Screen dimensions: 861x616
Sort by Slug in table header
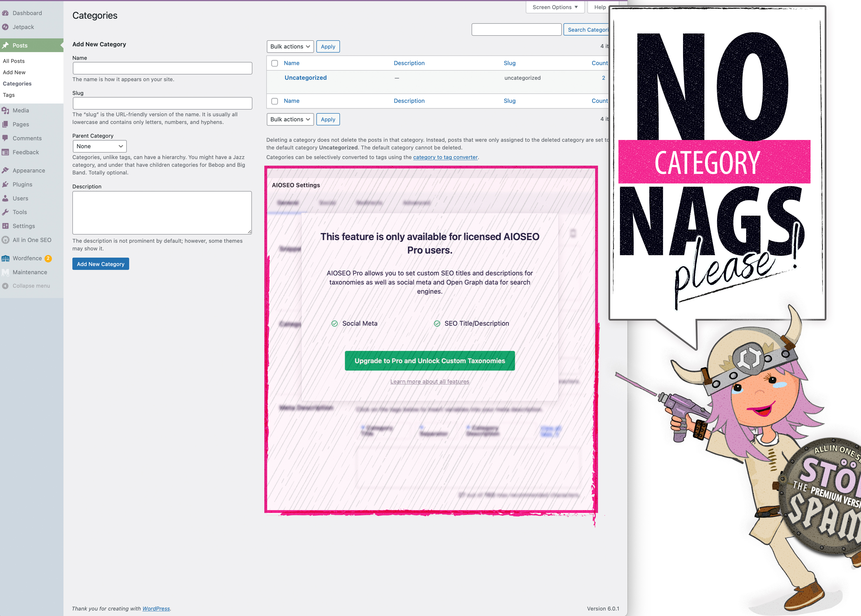[x=509, y=63]
